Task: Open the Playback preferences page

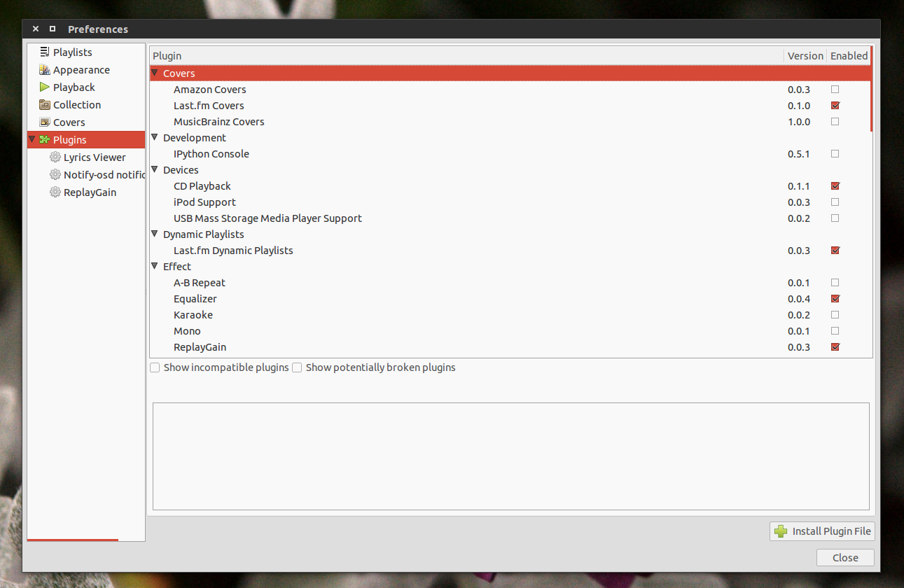Action: (x=86, y=87)
